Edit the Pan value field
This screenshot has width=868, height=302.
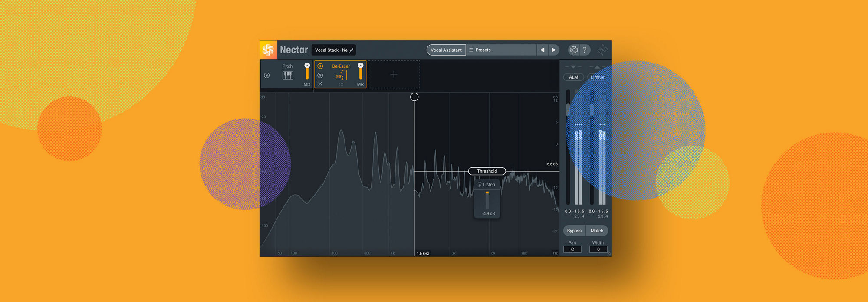[572, 249]
